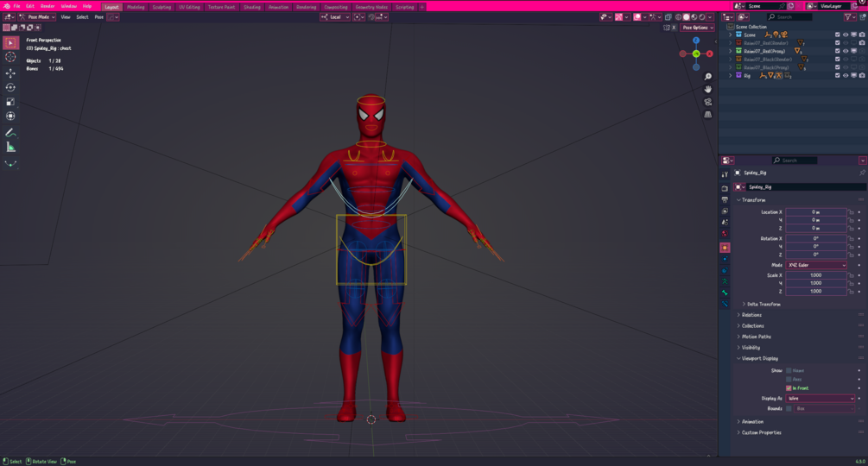The image size is (868, 466).
Task: Open the Object Constraints properties tab
Action: (725, 270)
